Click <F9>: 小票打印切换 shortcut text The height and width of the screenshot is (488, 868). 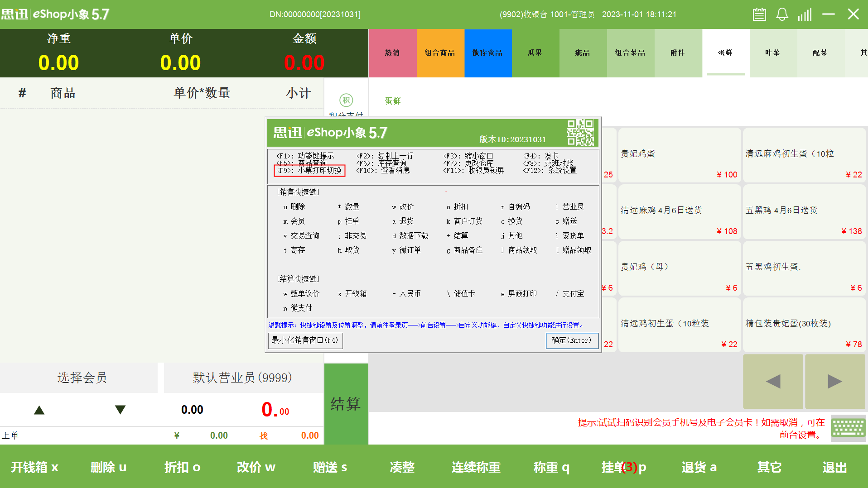(309, 171)
